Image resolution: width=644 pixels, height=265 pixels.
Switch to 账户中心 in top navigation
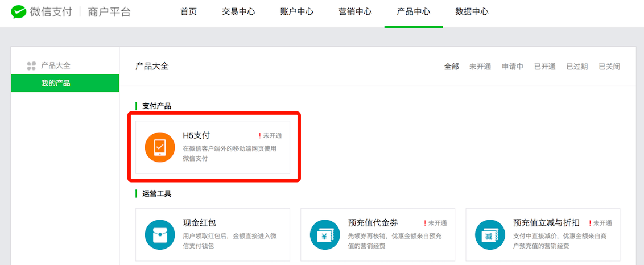297,11
